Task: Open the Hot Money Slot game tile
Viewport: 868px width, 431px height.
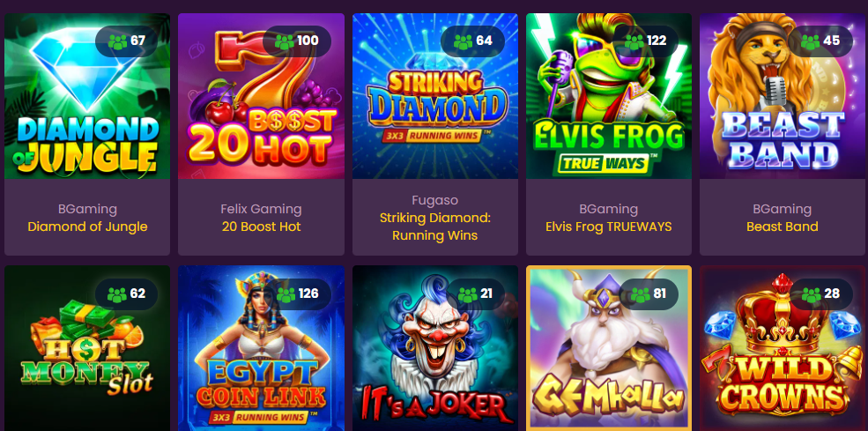Action: click(87, 348)
